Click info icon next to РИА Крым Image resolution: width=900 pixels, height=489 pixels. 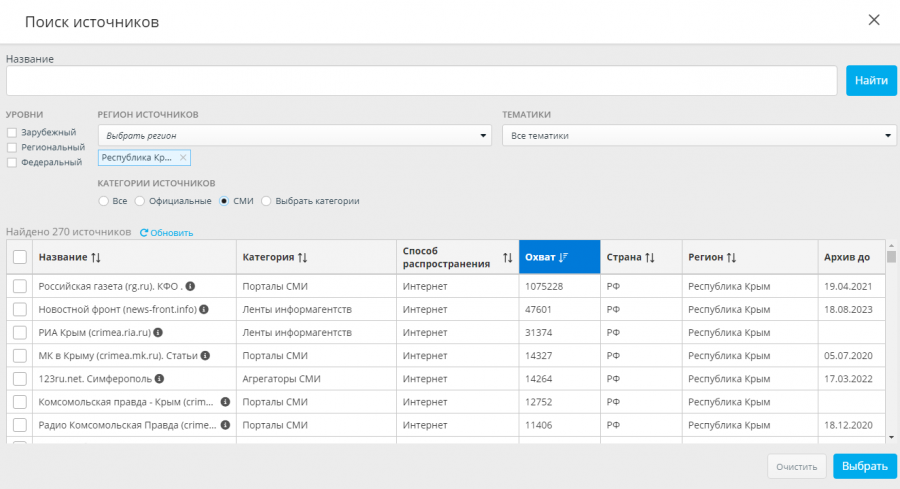(x=158, y=332)
